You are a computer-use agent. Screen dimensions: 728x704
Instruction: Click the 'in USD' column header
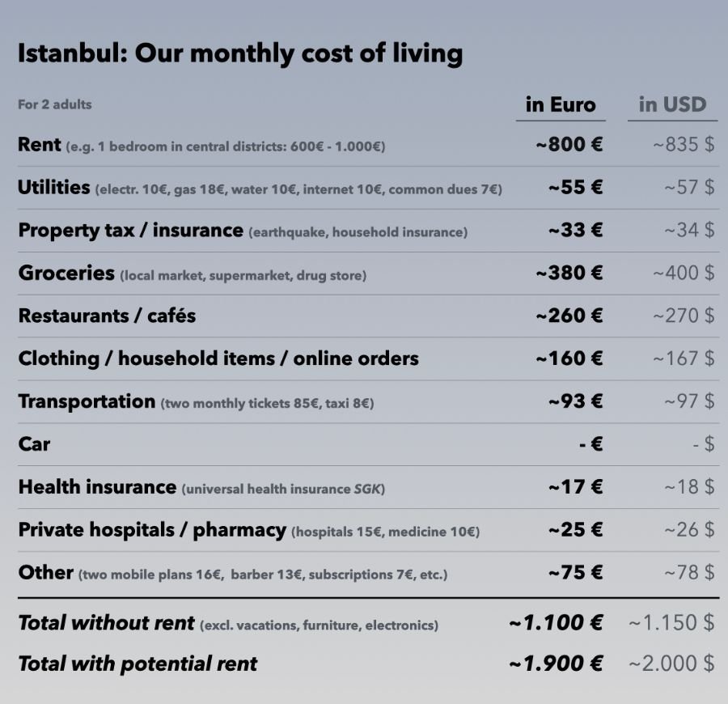(x=672, y=105)
